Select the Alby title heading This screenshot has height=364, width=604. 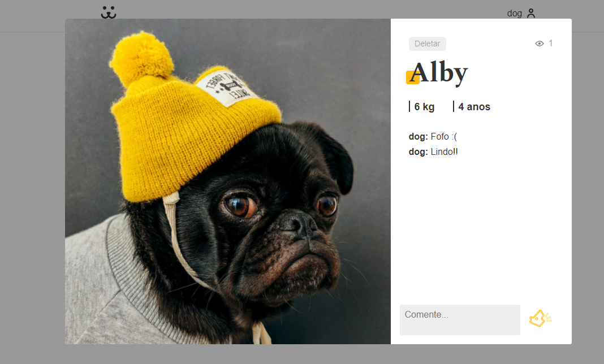click(x=439, y=73)
